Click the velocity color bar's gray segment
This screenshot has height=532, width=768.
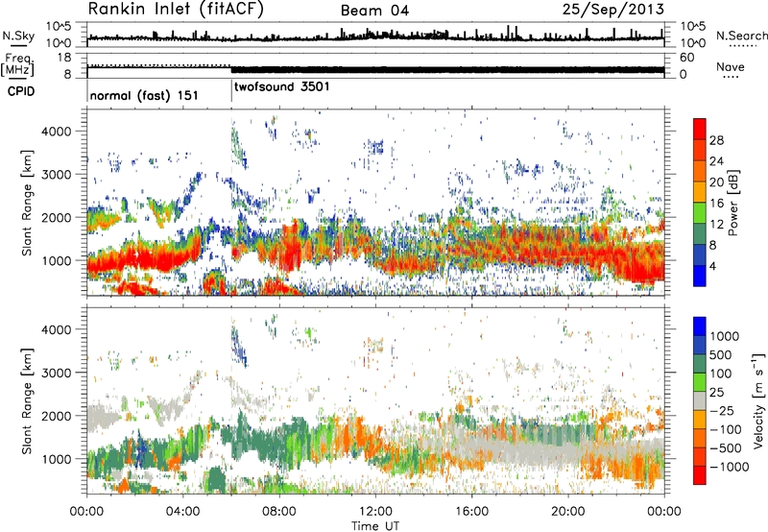[700, 401]
